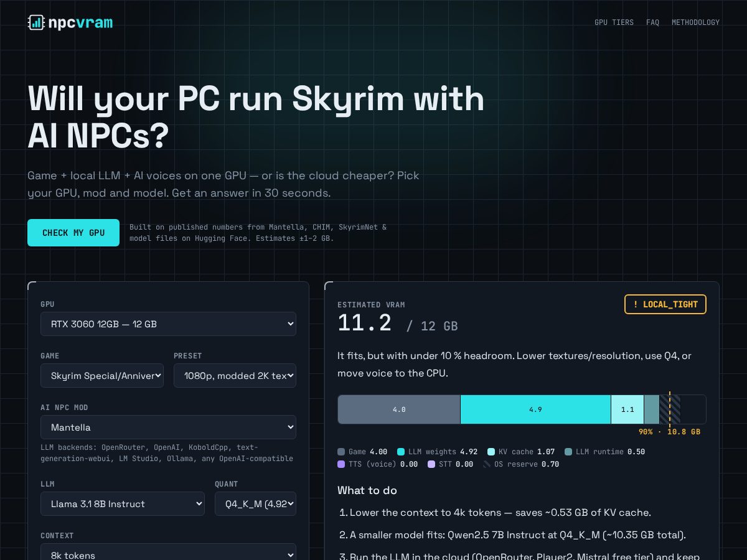Click the 'What to do' heading
This screenshot has height=560, width=747.
(x=367, y=490)
